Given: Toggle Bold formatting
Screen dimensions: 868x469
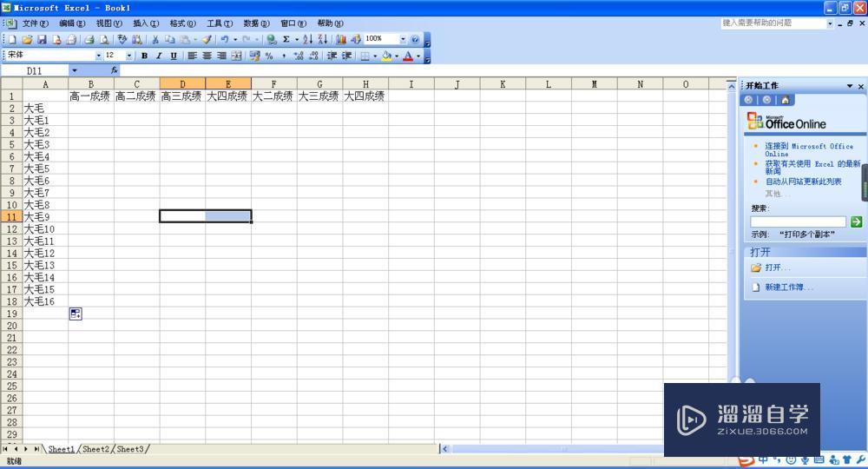Looking at the screenshot, I should 144,56.
